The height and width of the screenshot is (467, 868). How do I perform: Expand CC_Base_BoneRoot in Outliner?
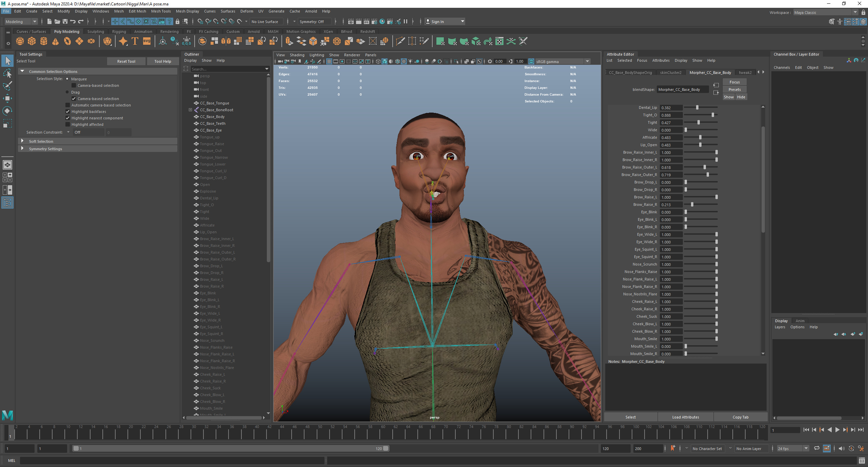pos(190,110)
